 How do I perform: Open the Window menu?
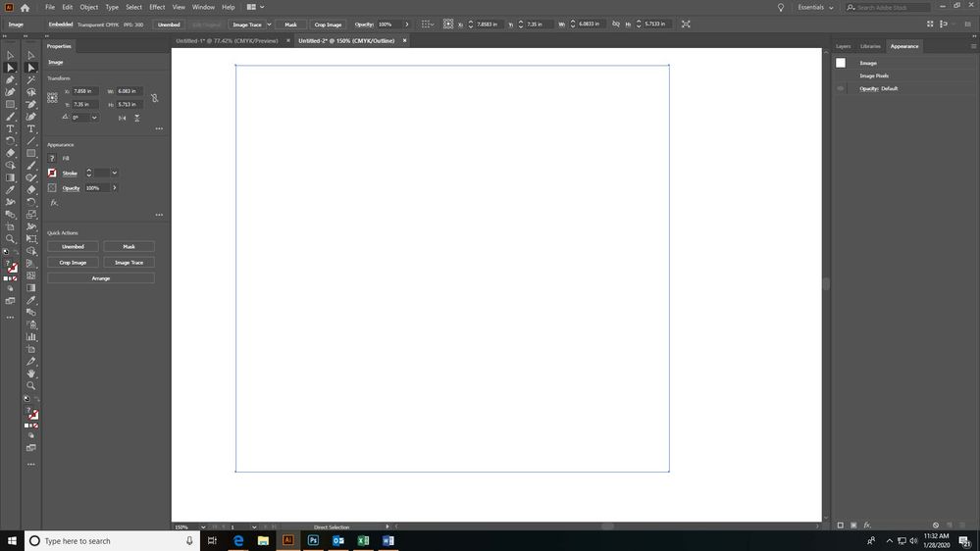[203, 8]
